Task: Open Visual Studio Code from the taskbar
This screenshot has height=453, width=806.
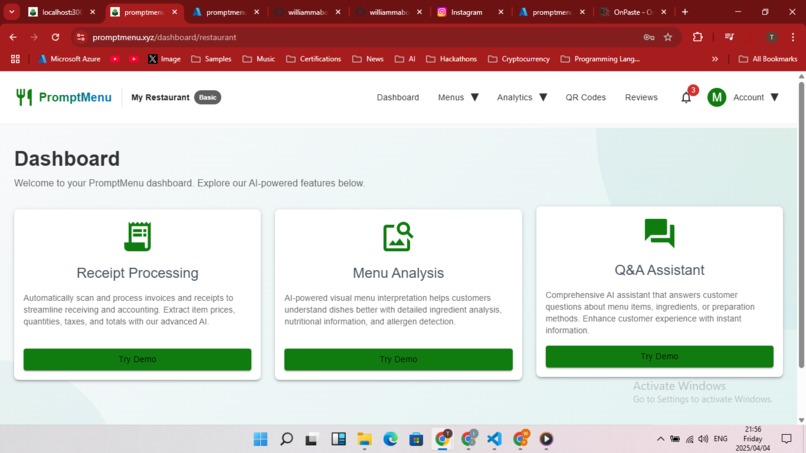Action: 494,439
